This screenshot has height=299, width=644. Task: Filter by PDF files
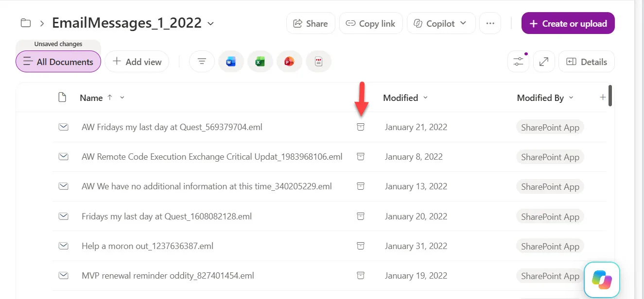(319, 62)
